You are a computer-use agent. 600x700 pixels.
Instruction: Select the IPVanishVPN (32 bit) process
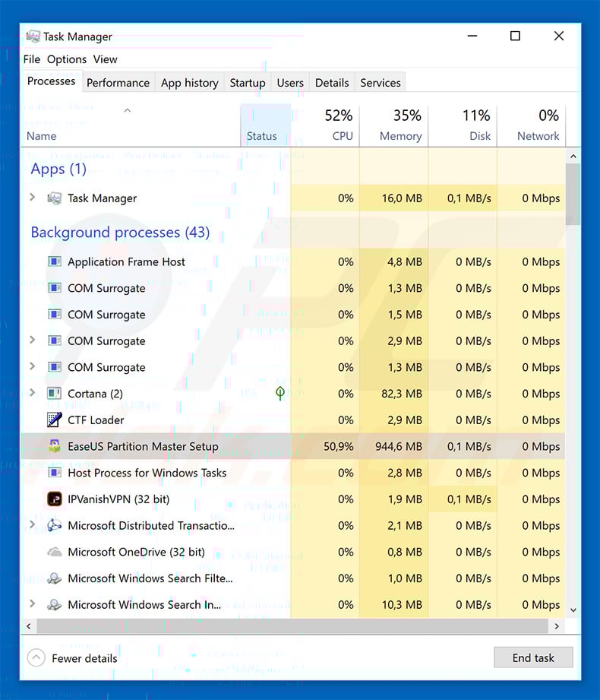[293, 499]
